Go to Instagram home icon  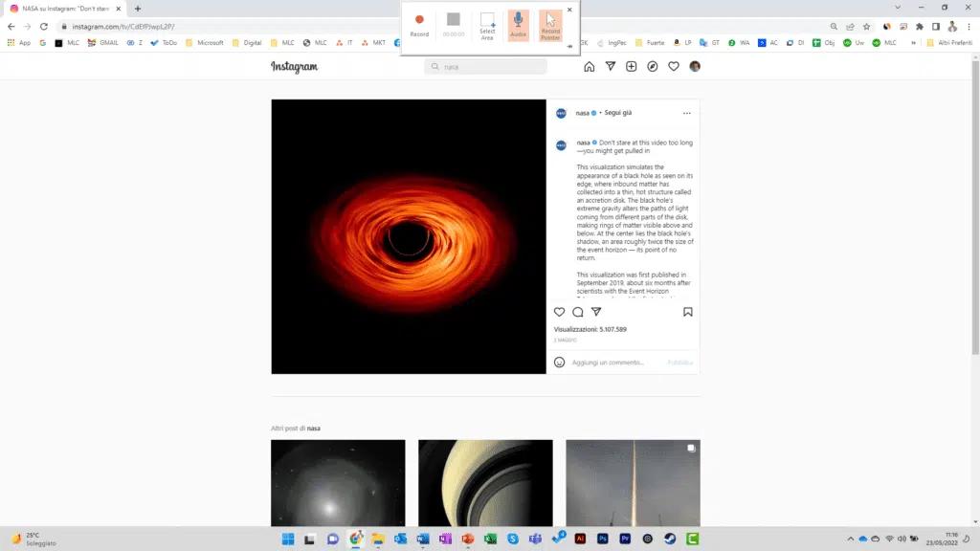coord(589,67)
